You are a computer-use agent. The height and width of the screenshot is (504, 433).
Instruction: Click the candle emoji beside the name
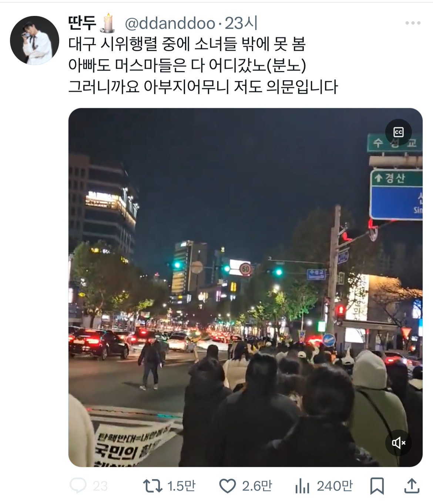click(x=108, y=23)
